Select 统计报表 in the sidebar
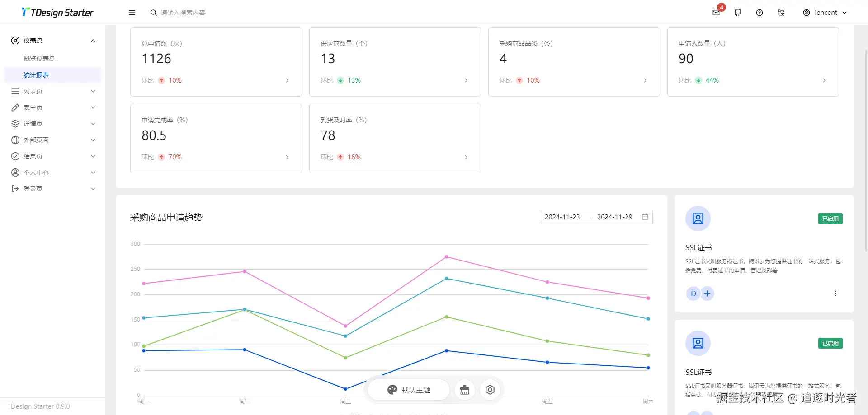 point(36,75)
